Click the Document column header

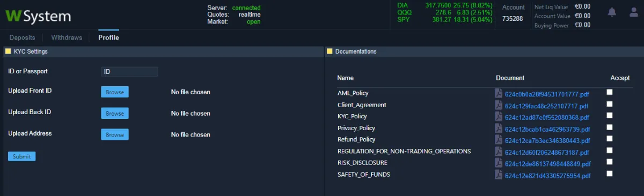(x=510, y=78)
